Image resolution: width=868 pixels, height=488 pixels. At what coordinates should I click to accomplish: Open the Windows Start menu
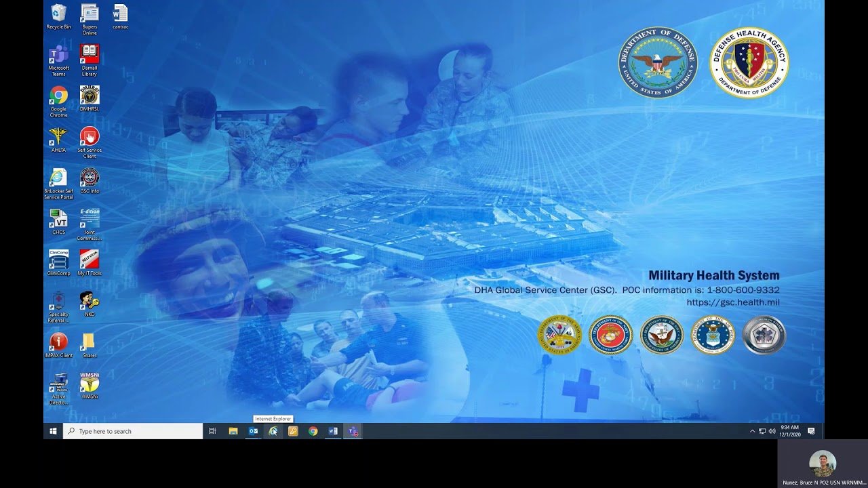pos(53,431)
